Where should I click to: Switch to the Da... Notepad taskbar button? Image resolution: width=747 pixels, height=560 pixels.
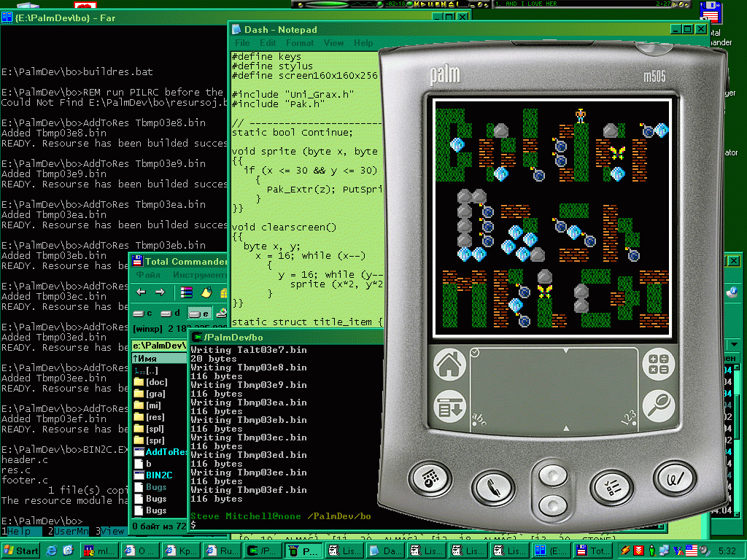tap(387, 551)
